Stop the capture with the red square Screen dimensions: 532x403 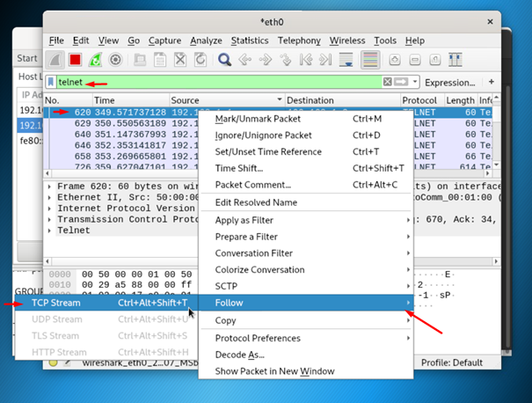coord(75,60)
